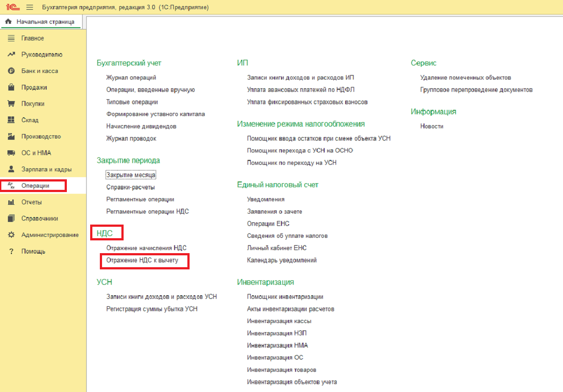Open Операции, введенные вручную
Viewport: 563px width, 392px height.
pyautogui.click(x=150, y=90)
